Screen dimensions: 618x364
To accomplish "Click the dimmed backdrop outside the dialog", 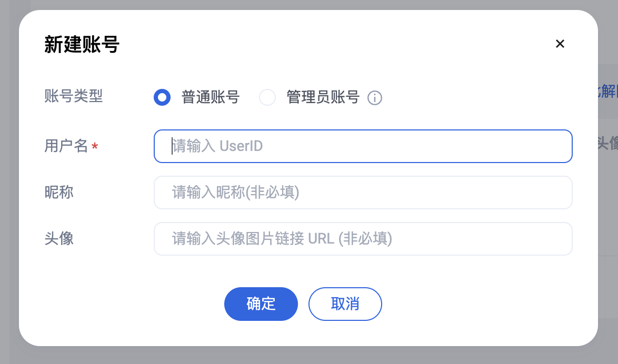I will coord(9,184).
